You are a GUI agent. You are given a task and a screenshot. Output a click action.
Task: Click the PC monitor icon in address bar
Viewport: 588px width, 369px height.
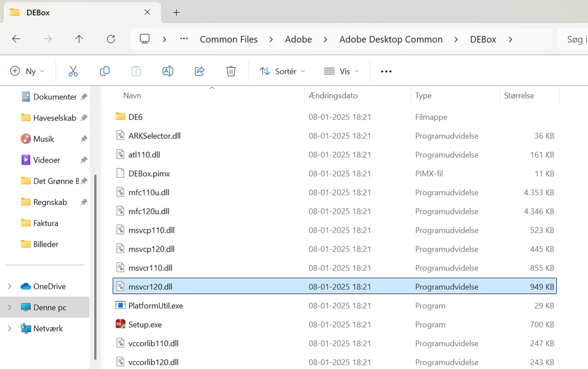tap(145, 39)
